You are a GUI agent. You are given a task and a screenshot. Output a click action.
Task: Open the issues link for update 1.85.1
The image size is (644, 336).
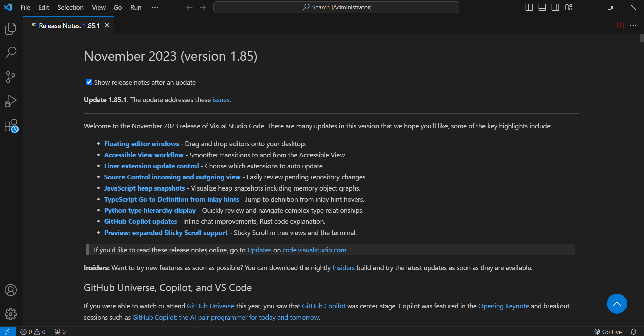click(221, 99)
